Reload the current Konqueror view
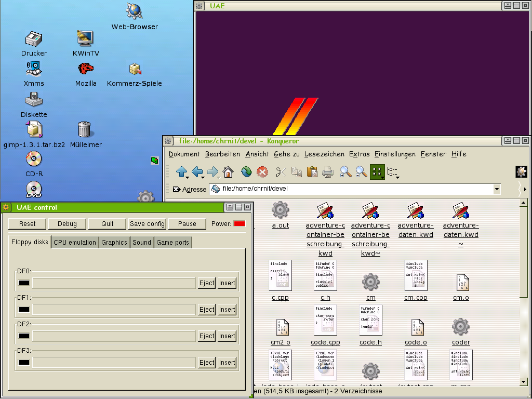The height and width of the screenshot is (399, 532). click(x=246, y=172)
